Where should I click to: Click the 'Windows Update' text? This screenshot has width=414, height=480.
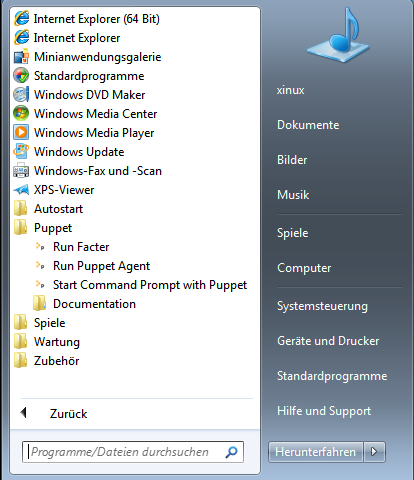(79, 152)
